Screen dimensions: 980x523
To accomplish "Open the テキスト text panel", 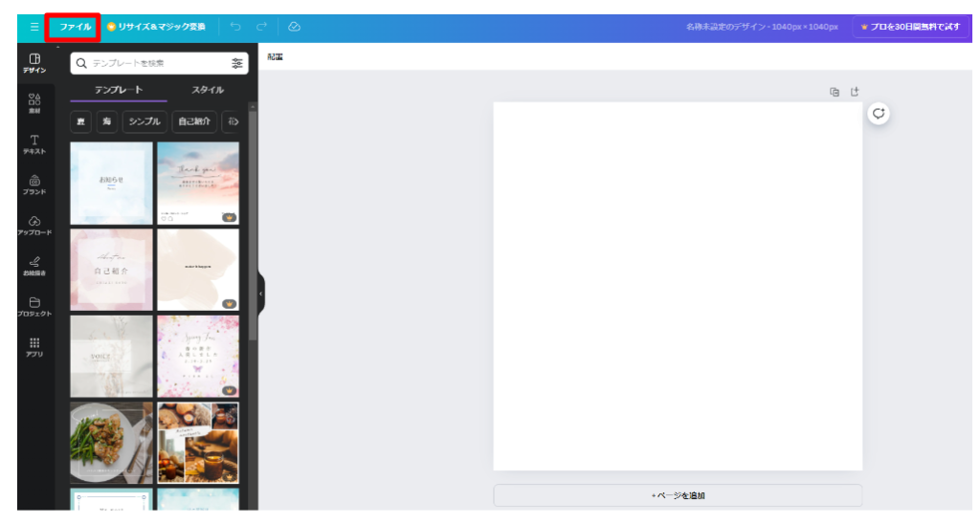I will 34,144.
